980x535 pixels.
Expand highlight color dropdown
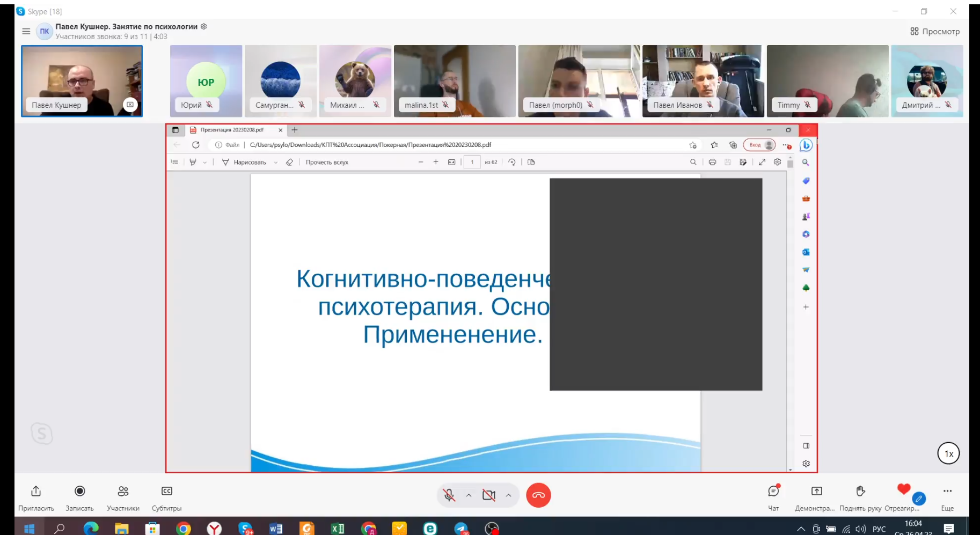(x=204, y=162)
